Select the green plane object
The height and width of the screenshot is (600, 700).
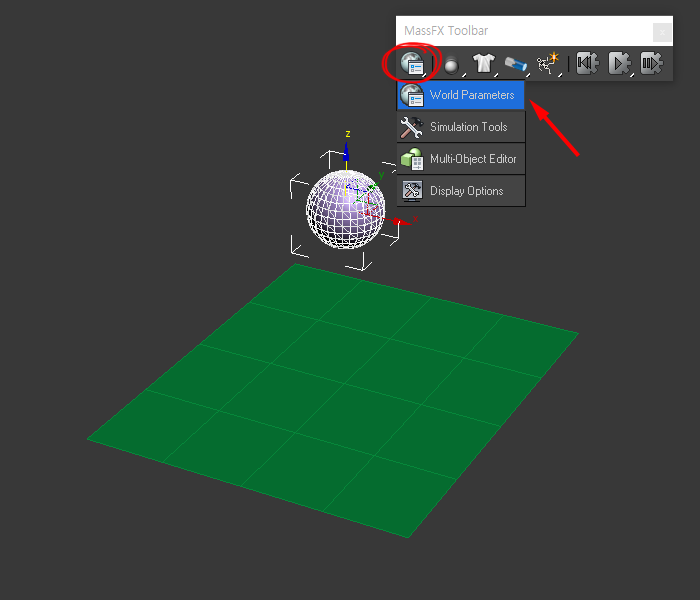click(333, 400)
